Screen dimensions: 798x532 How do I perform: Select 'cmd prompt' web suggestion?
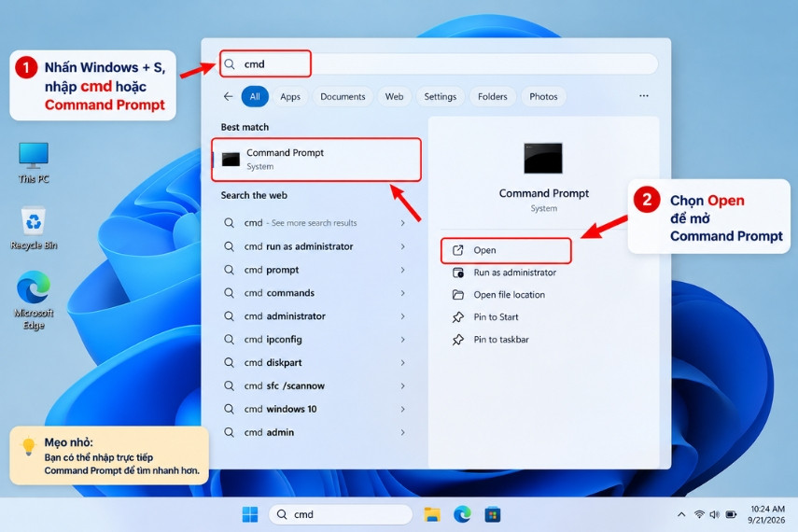315,270
